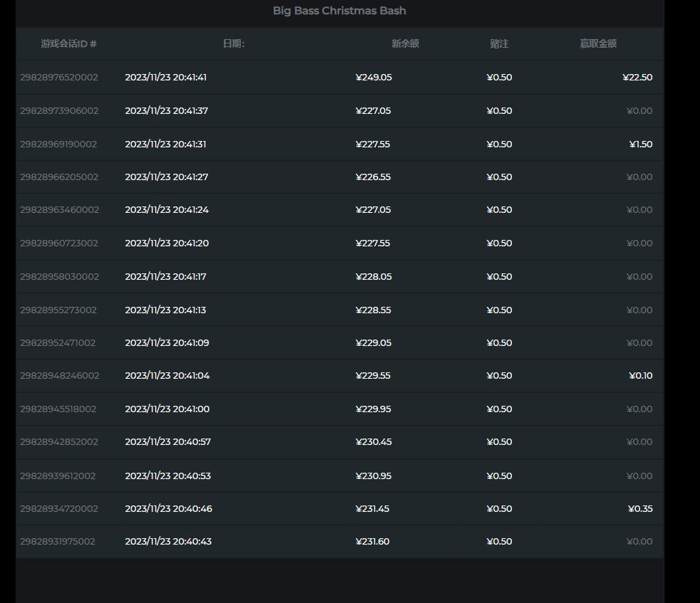Open session ID 29828969190002
The width and height of the screenshot is (700, 603).
[x=58, y=145]
